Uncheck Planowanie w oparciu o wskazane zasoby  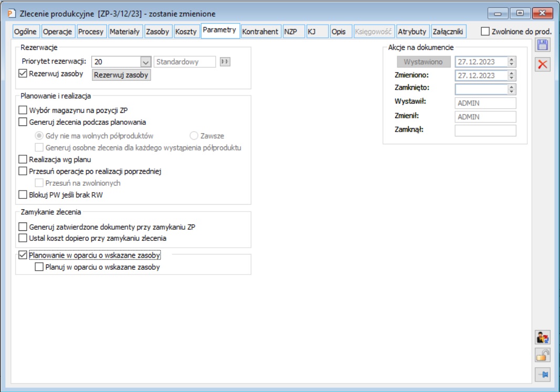click(23, 255)
